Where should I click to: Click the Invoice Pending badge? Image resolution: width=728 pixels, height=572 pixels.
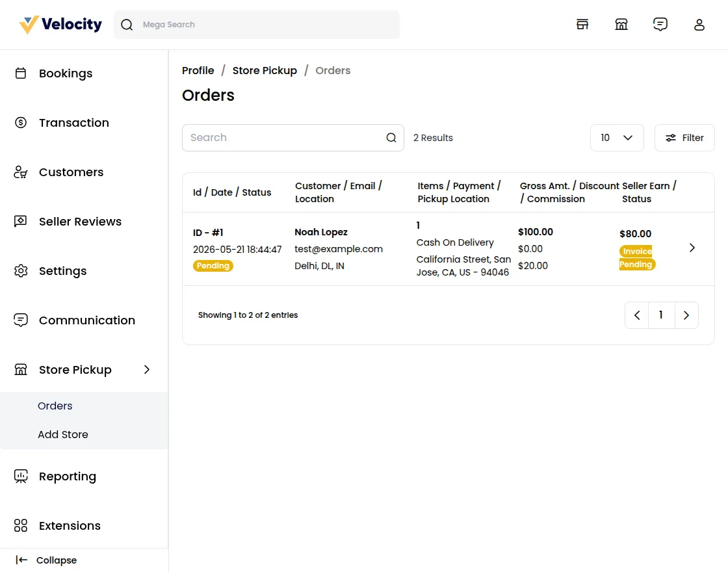[636, 257]
